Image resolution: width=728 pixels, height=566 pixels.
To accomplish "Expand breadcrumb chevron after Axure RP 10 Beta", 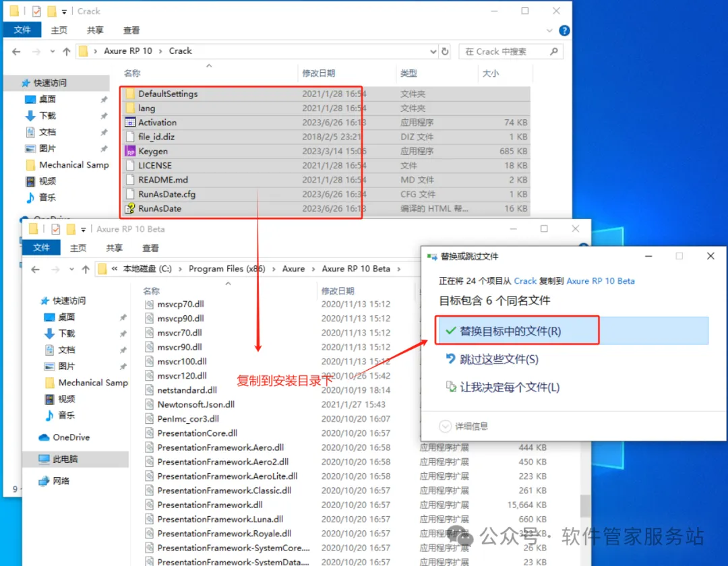I will tap(398, 269).
